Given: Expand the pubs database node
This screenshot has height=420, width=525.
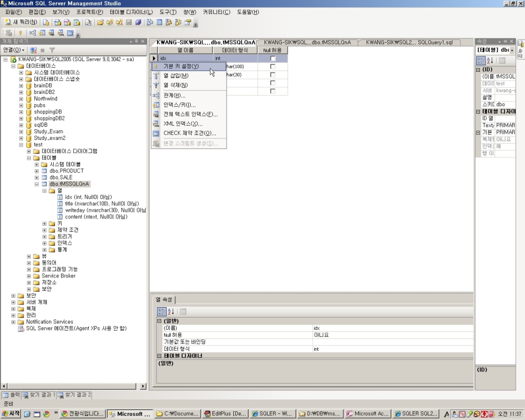Looking at the screenshot, I should click(21, 105).
